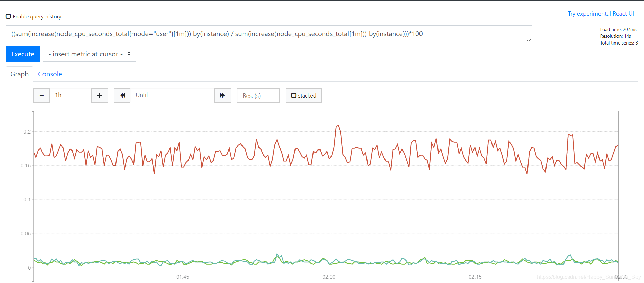Advance the end time with the forward arrows

click(222, 95)
